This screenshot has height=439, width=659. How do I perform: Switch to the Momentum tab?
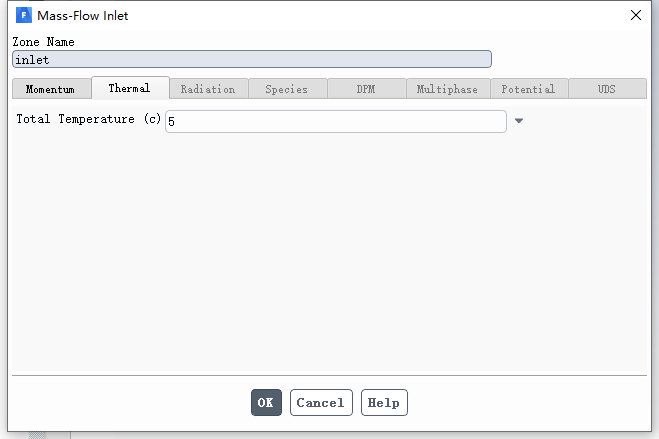pos(50,89)
